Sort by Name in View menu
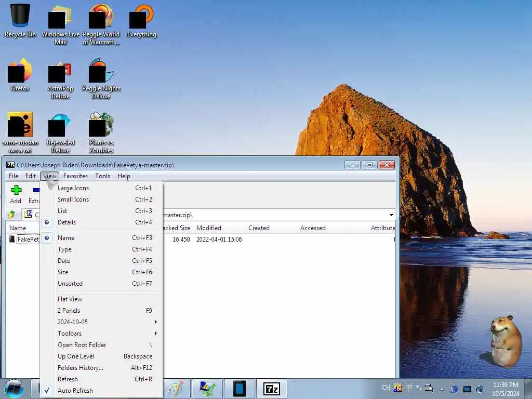Screen dimensions: 532x399 [x=102, y=238]
